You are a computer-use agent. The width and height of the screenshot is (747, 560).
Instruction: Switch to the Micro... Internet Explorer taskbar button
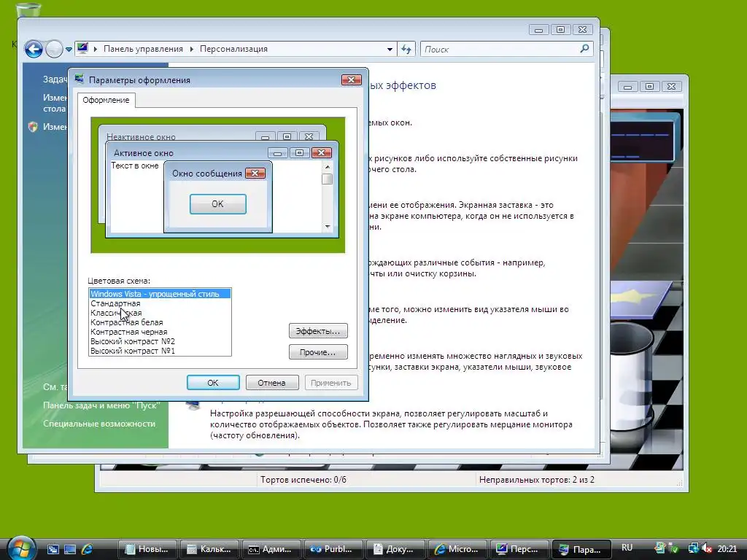[x=457, y=549]
